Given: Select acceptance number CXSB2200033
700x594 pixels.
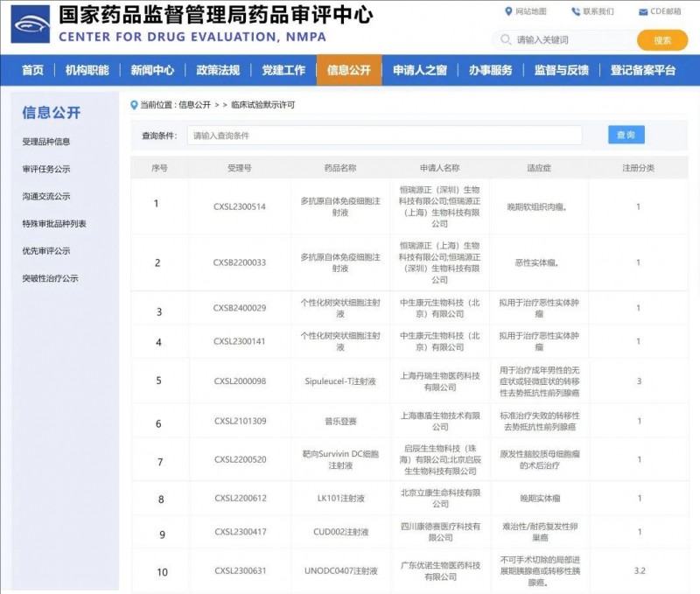Looking at the screenshot, I should (x=240, y=262).
